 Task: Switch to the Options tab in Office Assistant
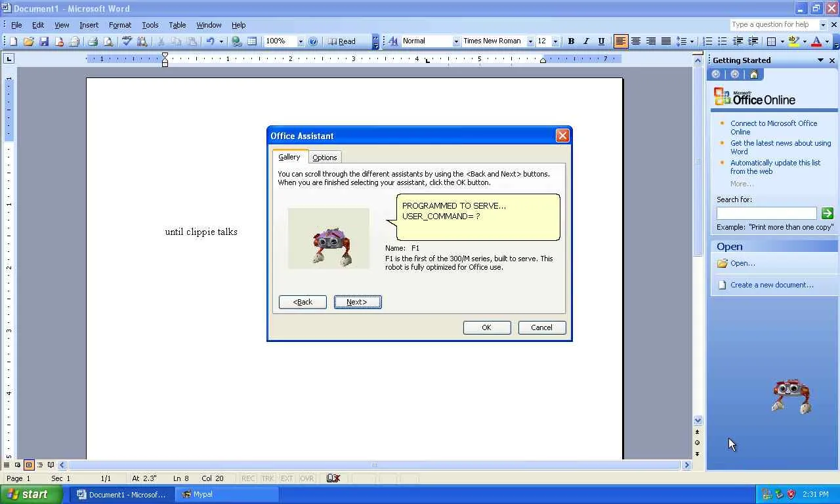(325, 157)
